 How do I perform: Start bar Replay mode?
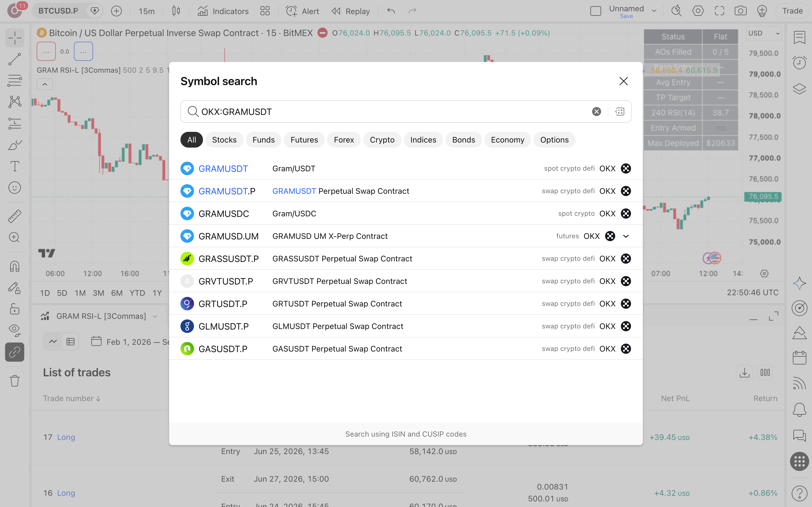tap(351, 11)
